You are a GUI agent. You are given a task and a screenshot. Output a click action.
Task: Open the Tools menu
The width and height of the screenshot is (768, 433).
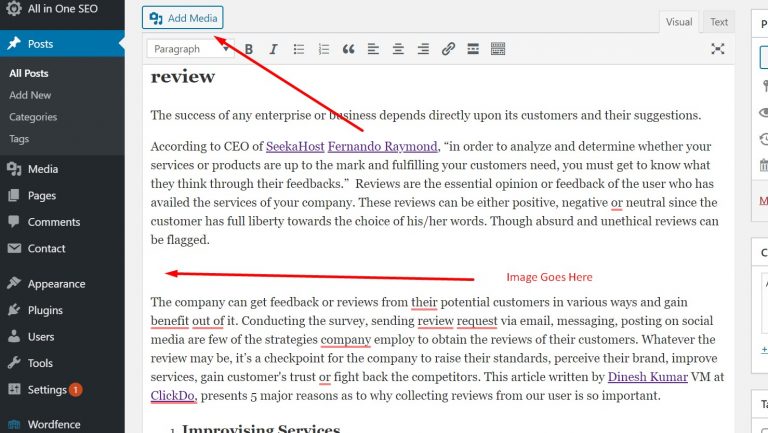62,363
